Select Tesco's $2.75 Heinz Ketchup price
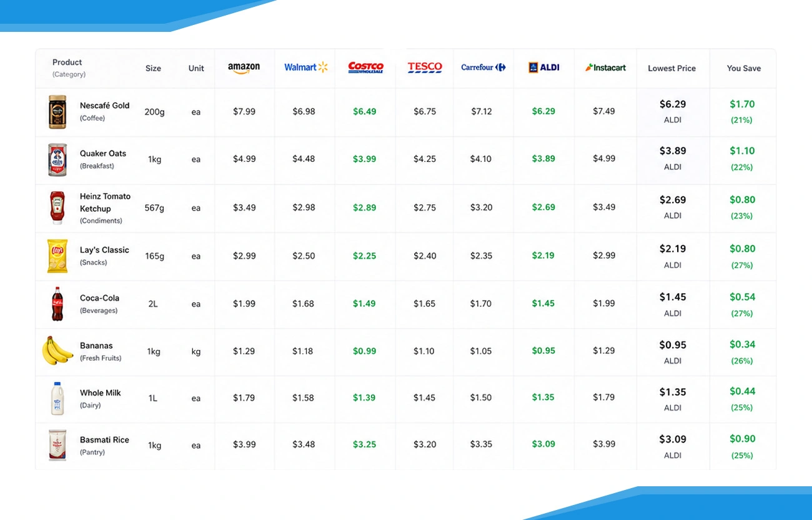 pyautogui.click(x=425, y=207)
